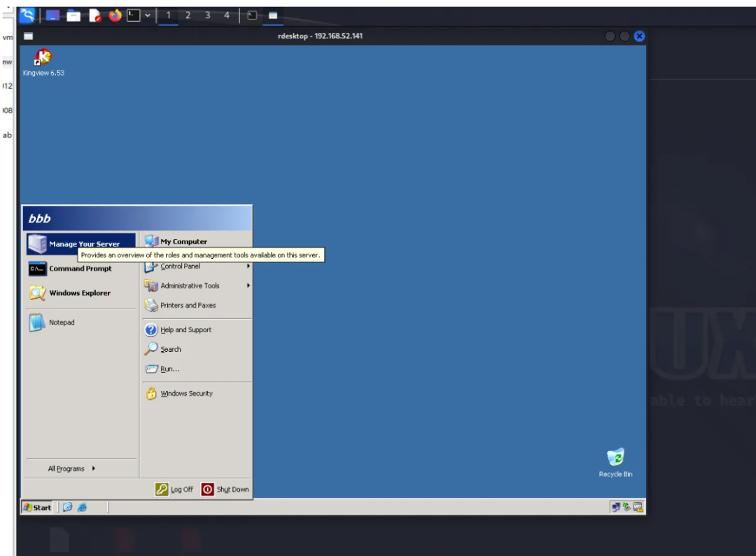Screen dimensions: 756x556
Task: Expand Control Panel submenu arrow
Action: point(248,266)
